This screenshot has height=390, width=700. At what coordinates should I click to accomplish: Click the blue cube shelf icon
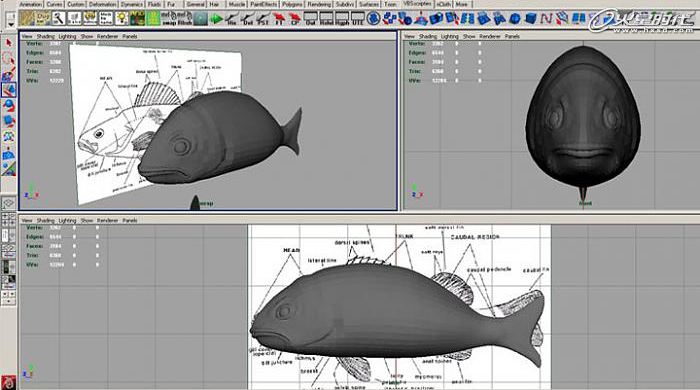click(x=531, y=18)
